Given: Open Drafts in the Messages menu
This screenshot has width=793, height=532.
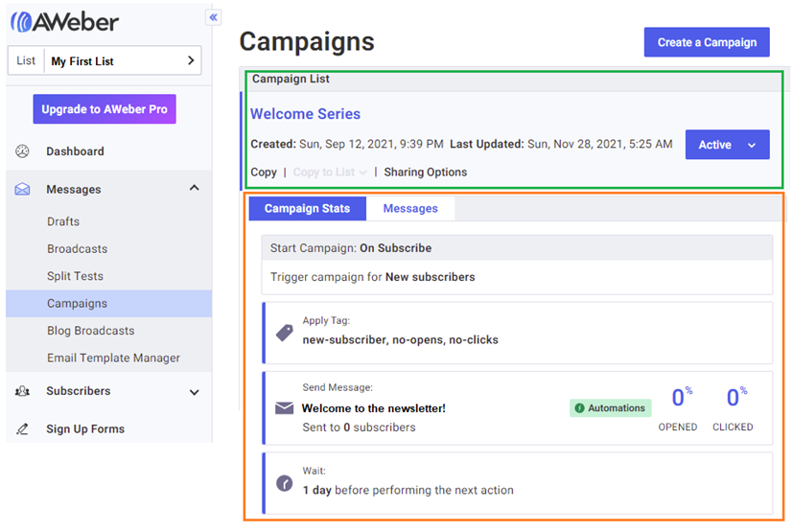Looking at the screenshot, I should tap(63, 221).
